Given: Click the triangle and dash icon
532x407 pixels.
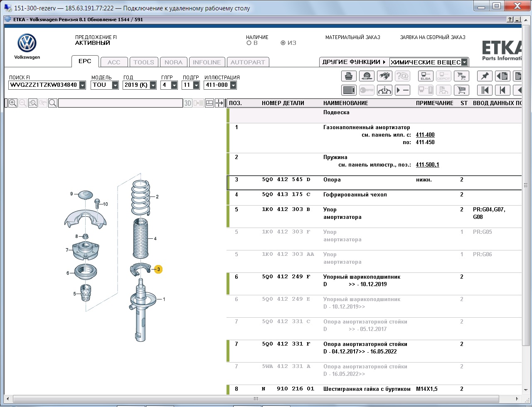Looking at the screenshot, I should 402,90.
